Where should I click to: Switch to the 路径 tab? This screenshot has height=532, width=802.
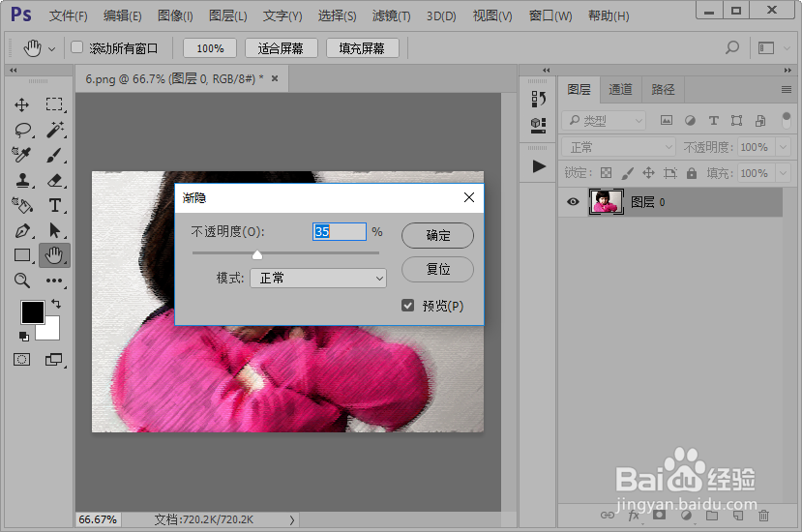click(x=663, y=90)
